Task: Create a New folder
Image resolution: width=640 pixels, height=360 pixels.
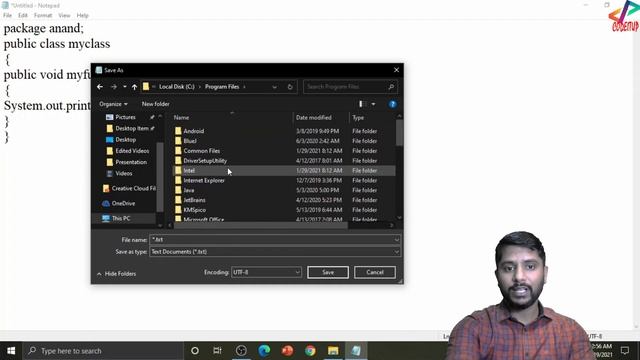Action: (156, 104)
